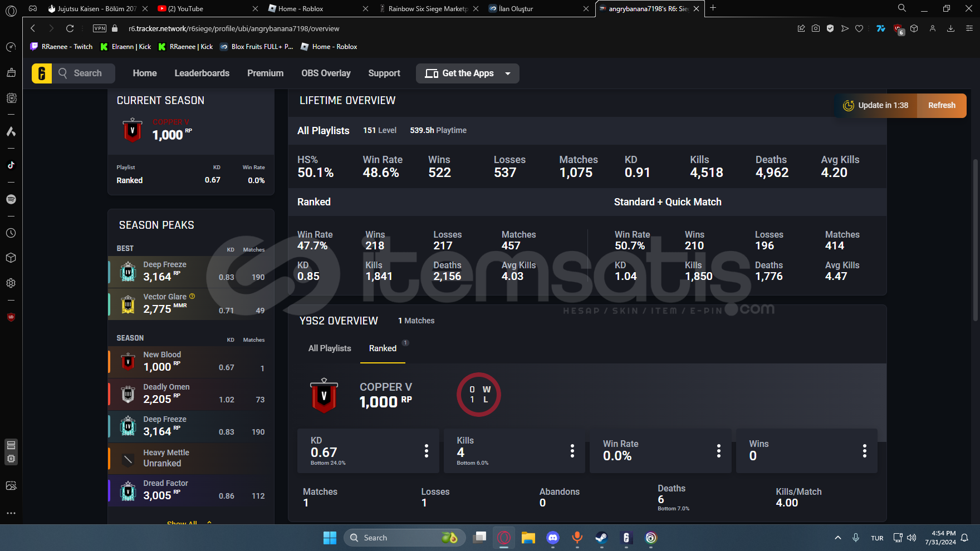Open downloads icon in toolbar
Screen dimensions: 980x551
(950, 28)
